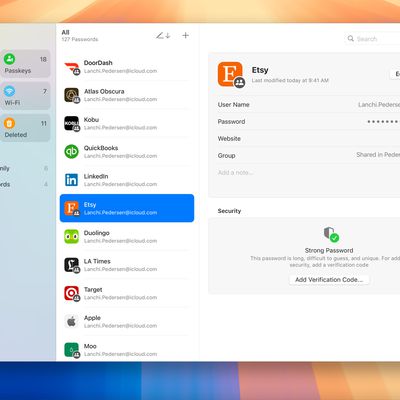Add a new password with plus icon

coord(186,35)
